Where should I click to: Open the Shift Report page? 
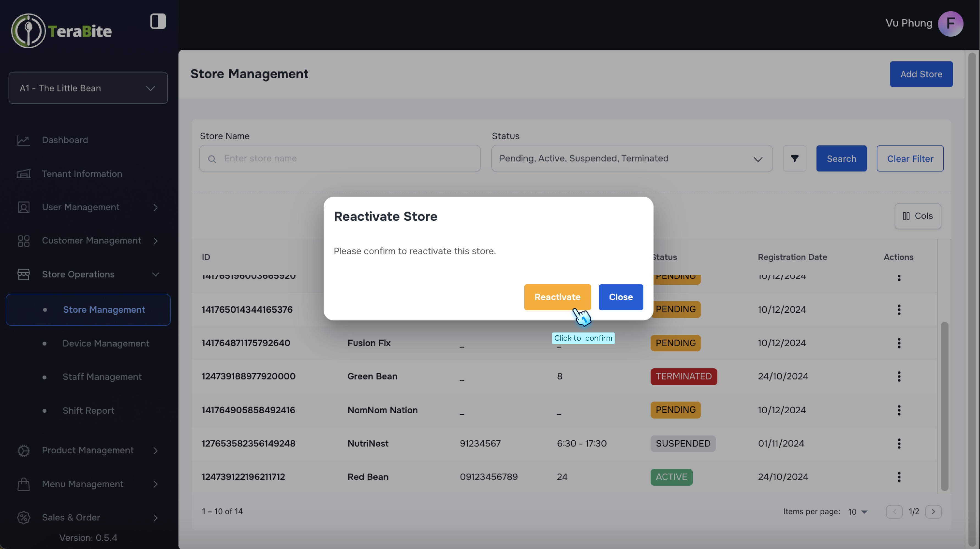coord(88,411)
